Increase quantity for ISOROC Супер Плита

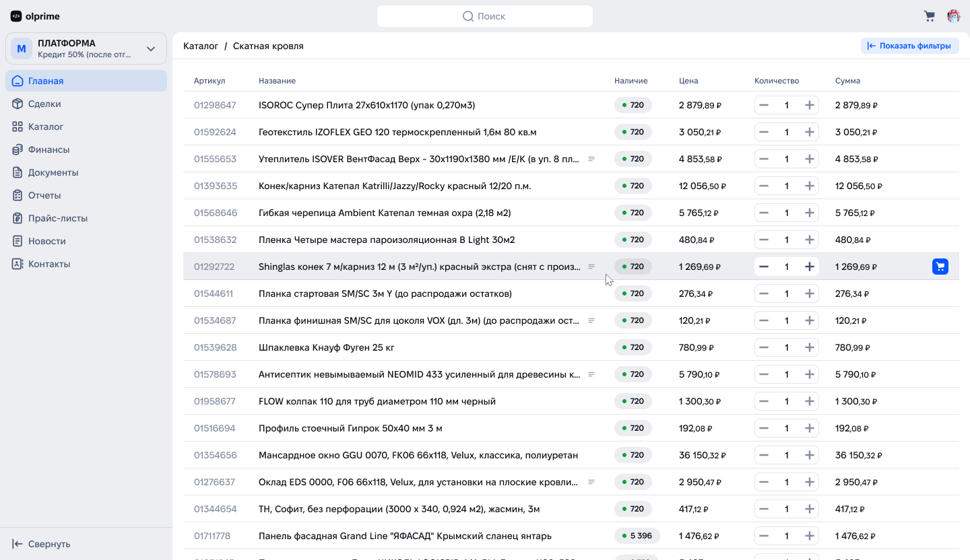(810, 105)
